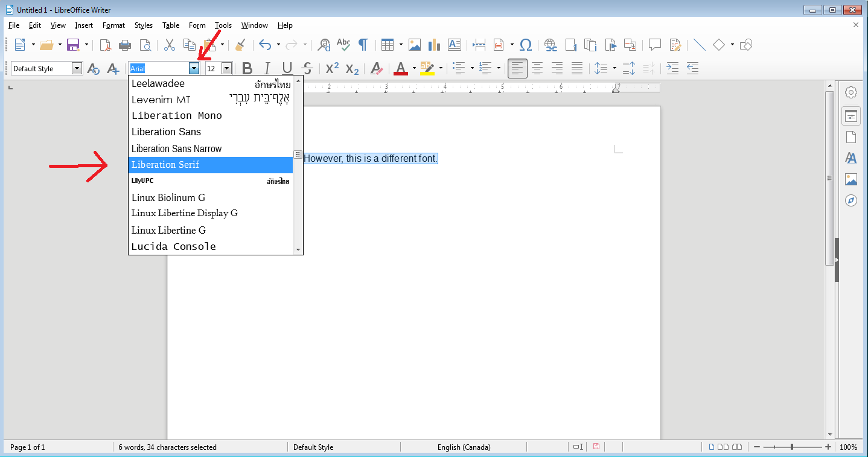Paste from clipboard icon
Image resolution: width=868 pixels, height=457 pixels.
pos(209,45)
